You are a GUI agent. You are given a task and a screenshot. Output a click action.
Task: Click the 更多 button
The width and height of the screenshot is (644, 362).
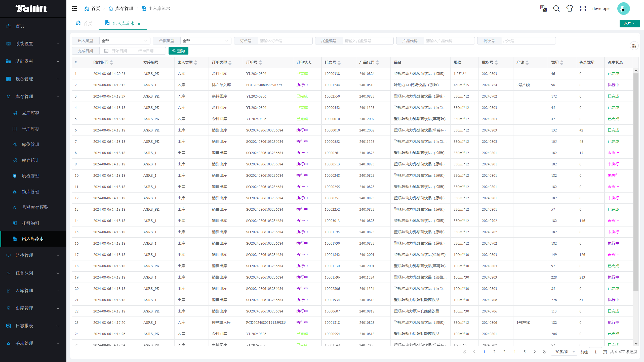[x=629, y=24]
